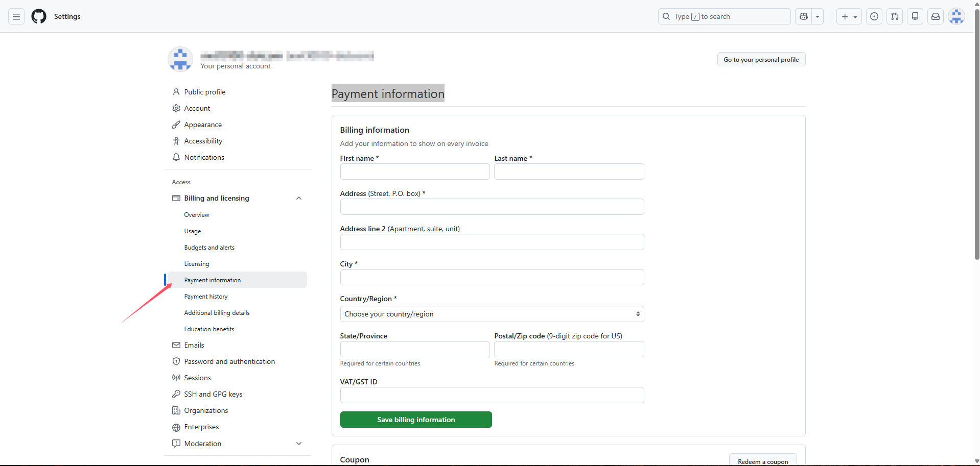Open the Pull requests icon
Image resolution: width=980 pixels, height=466 pixels.
(895, 16)
